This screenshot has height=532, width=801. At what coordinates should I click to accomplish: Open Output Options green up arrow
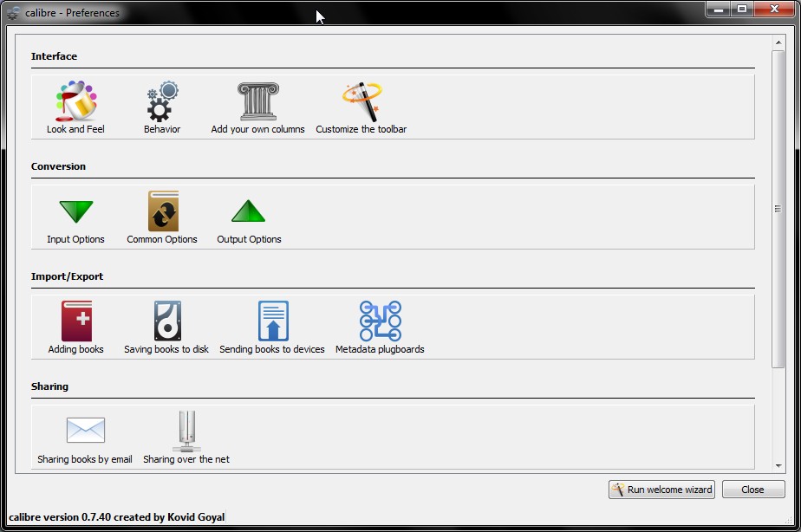(248, 211)
